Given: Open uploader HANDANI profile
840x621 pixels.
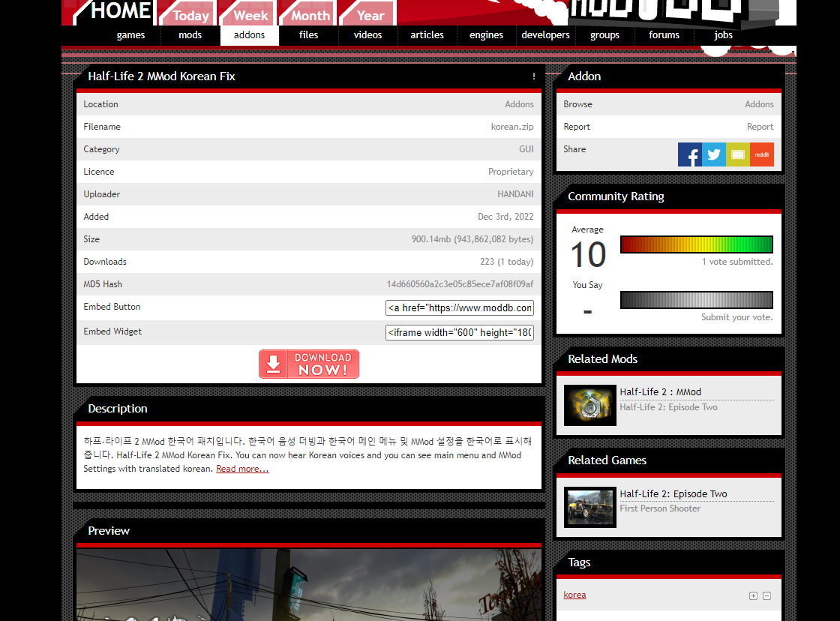Looking at the screenshot, I should [x=515, y=194].
